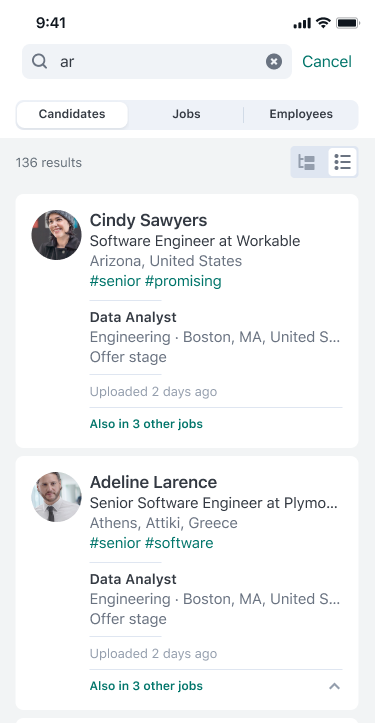Screen dimensions: 375x723
Task: Select the Employees tab
Action: pyautogui.click(x=301, y=114)
